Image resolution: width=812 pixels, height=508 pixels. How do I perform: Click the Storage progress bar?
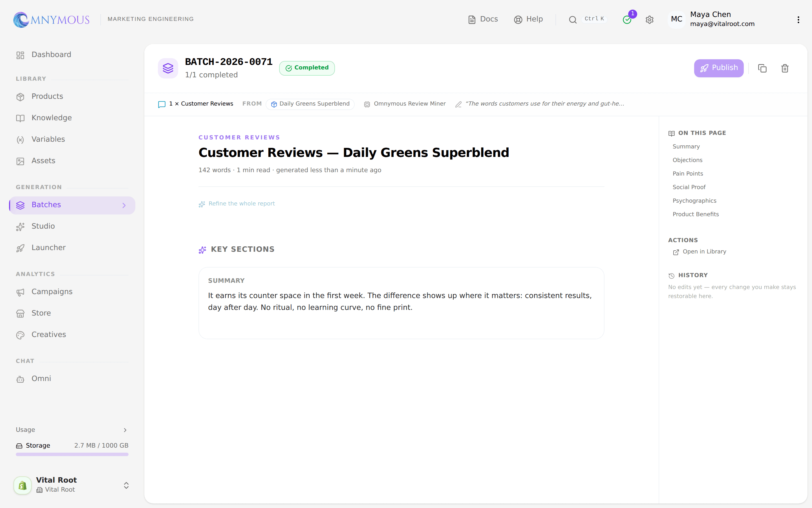[x=72, y=454]
